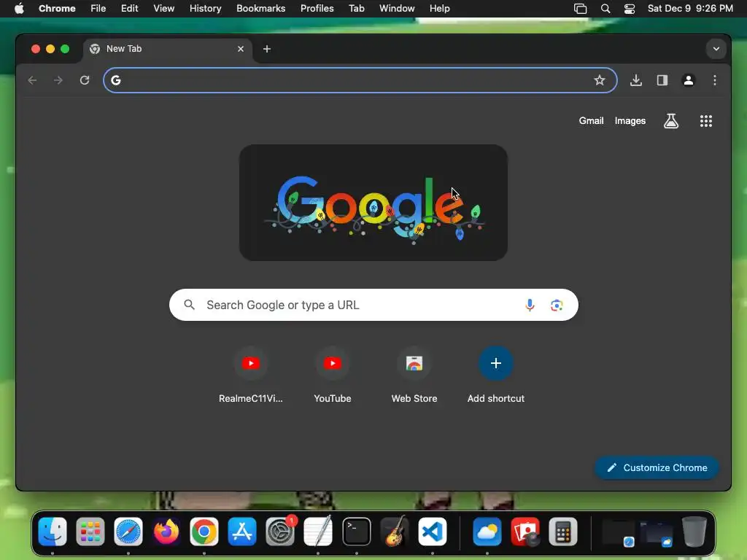747x560 pixels.
Task: Click the screen mirroring menu bar icon
Action: point(580,9)
